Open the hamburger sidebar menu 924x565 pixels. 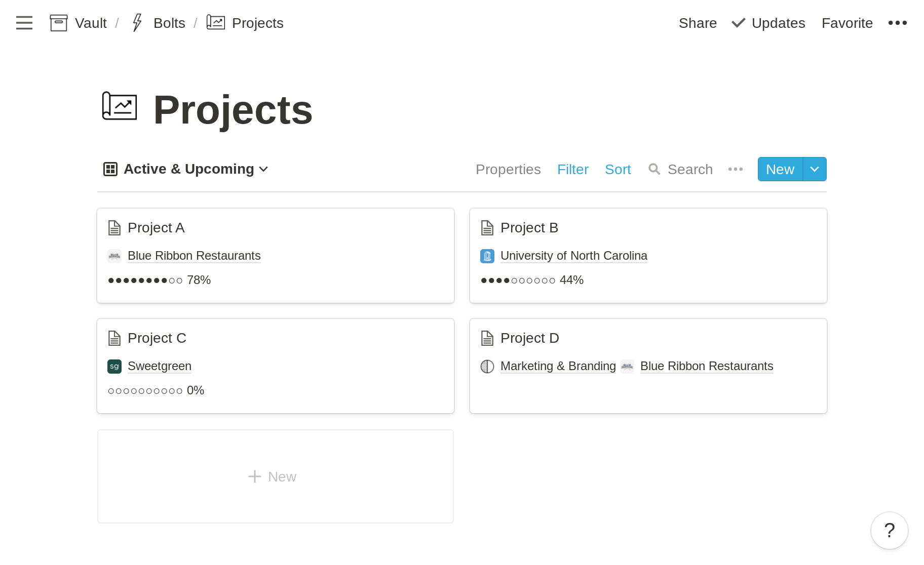24,23
